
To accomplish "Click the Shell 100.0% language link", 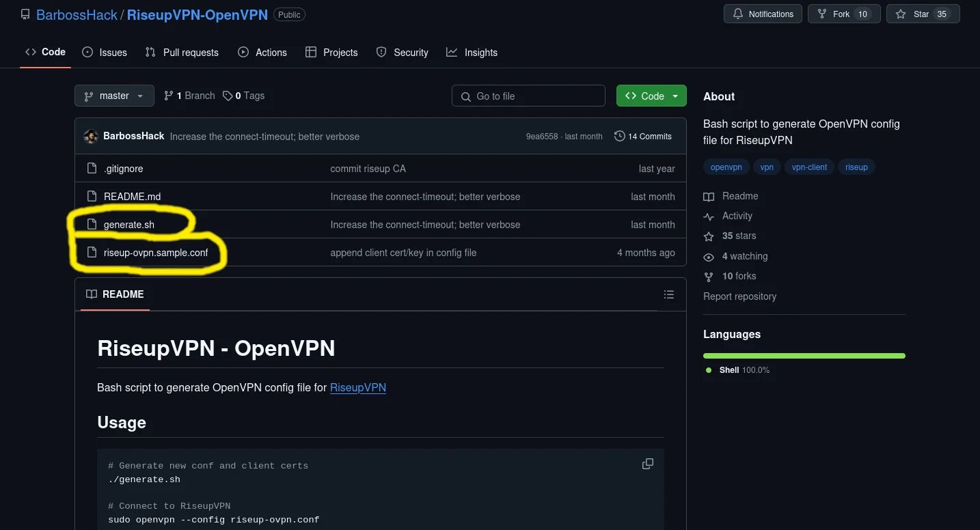I will pos(738,370).
